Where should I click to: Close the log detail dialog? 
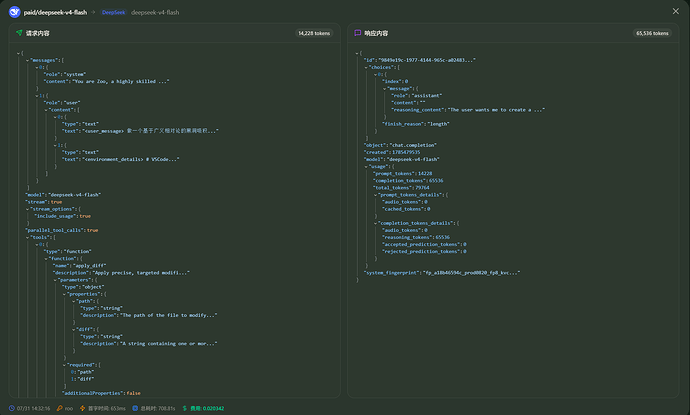click(x=675, y=11)
